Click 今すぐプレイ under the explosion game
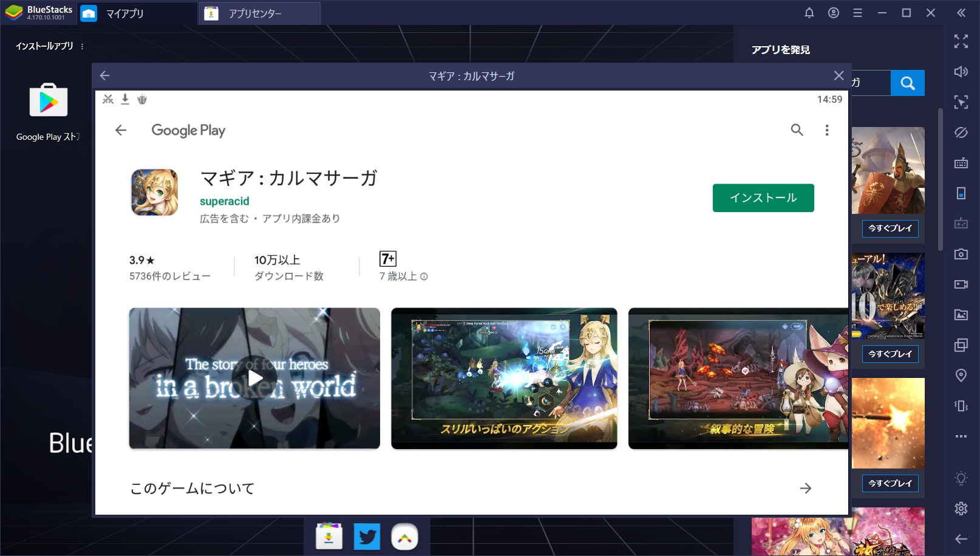Viewport: 980px width, 556px height. click(x=890, y=484)
